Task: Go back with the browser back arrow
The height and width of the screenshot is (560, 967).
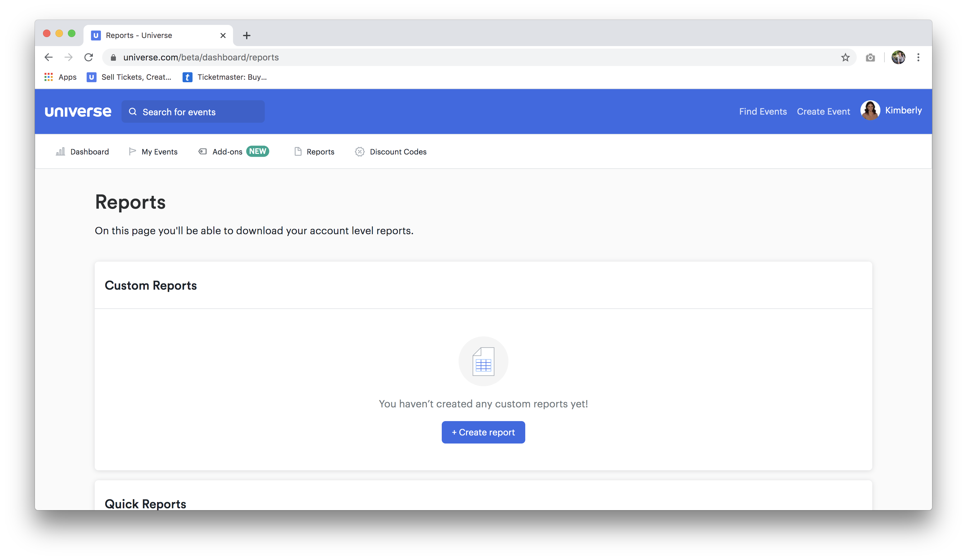Action: coord(48,57)
